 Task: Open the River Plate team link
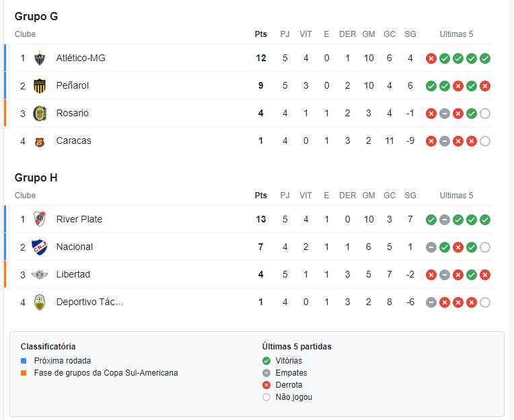(x=79, y=219)
